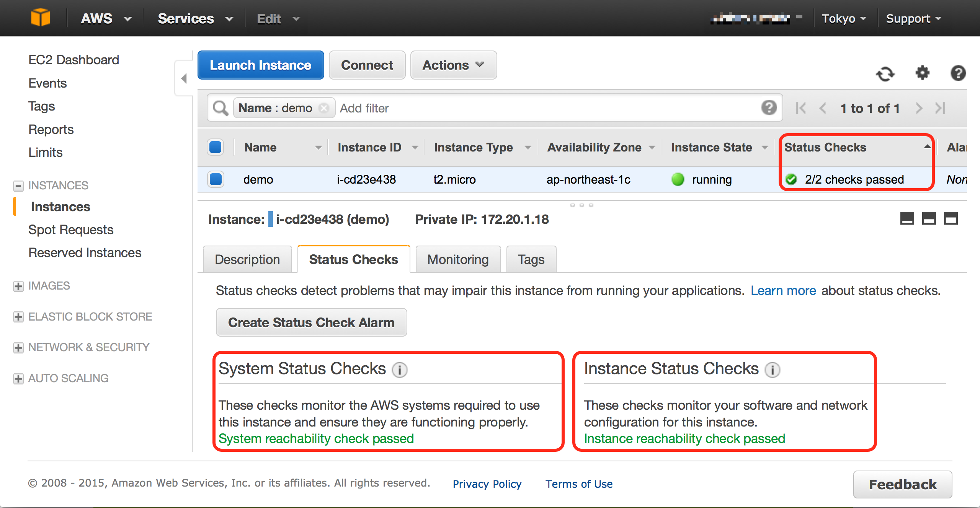980x508 pixels.
Task: Maximize the details pane layout
Action: pyautogui.click(x=951, y=218)
